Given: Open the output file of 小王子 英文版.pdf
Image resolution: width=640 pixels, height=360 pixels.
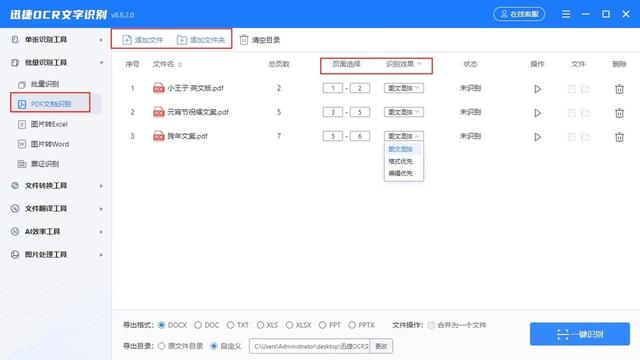Looking at the screenshot, I should point(571,89).
